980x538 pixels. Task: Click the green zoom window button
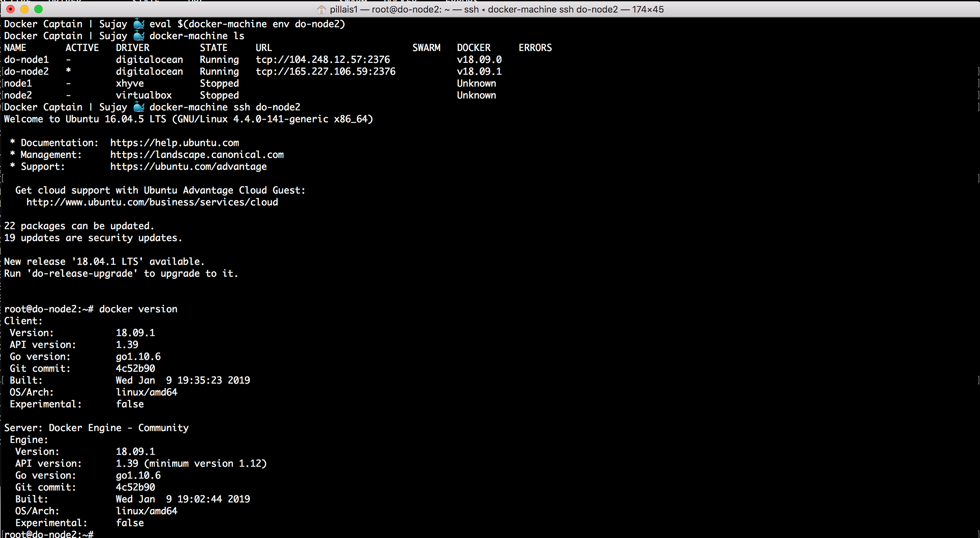pyautogui.click(x=38, y=9)
